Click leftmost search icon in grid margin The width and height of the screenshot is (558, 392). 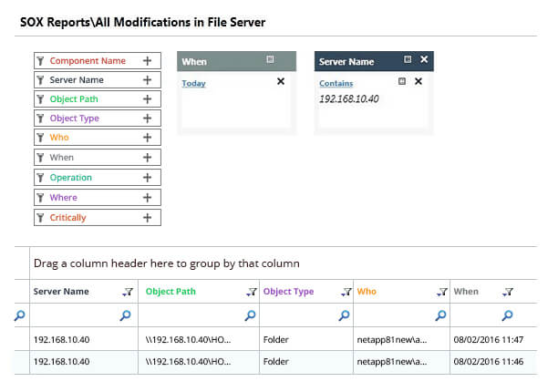pos(20,315)
